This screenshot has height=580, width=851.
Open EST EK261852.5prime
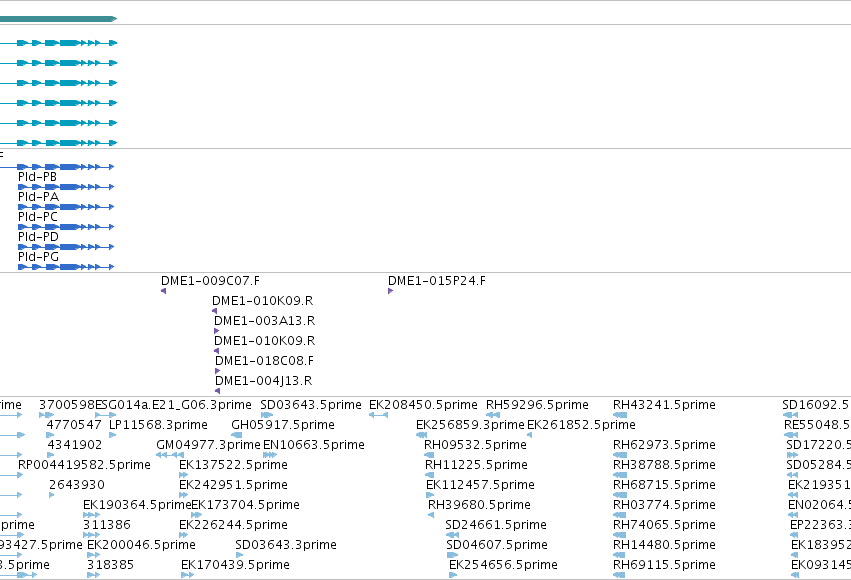coord(582,425)
